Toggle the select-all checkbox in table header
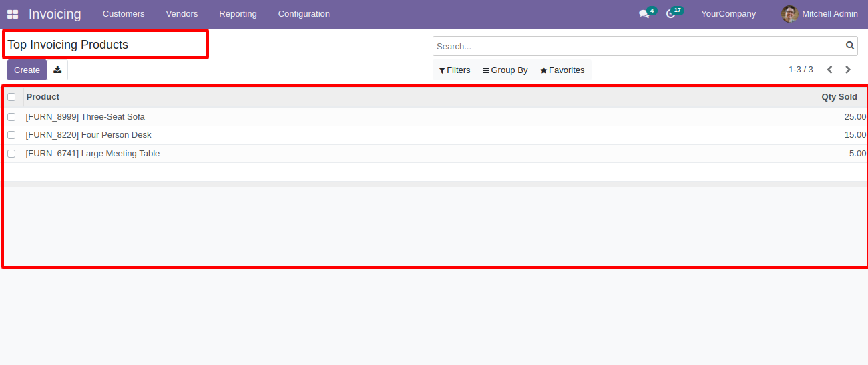The width and height of the screenshot is (868, 365). pos(11,97)
